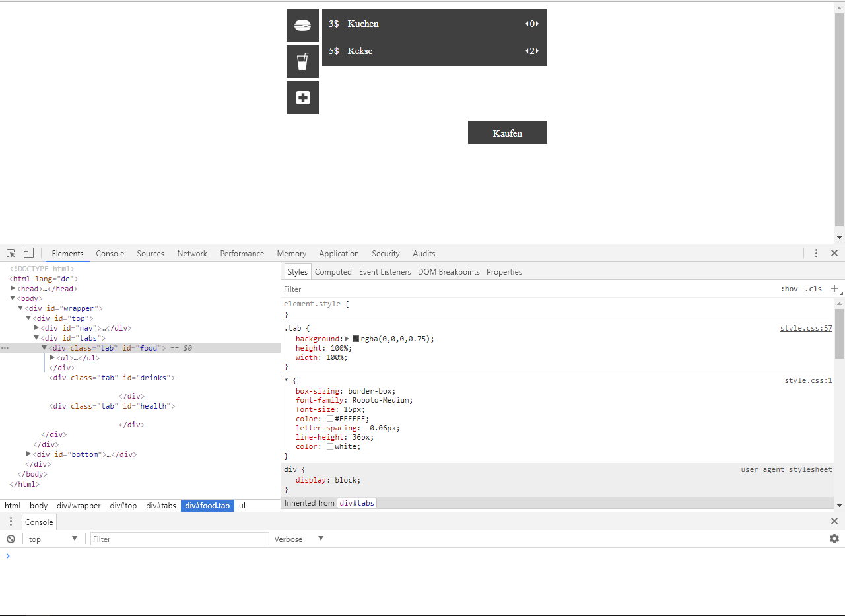Screen dimensions: 845x616
Task: Select the health plus icon
Action: (302, 98)
